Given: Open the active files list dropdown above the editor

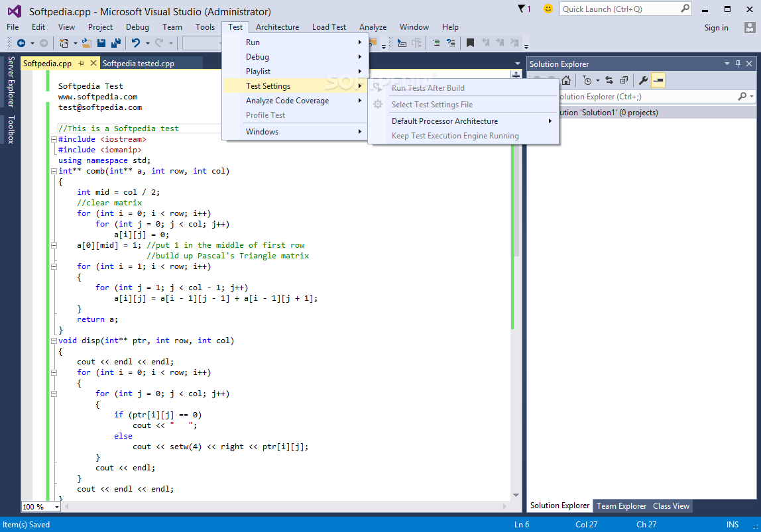Looking at the screenshot, I should coord(517,64).
